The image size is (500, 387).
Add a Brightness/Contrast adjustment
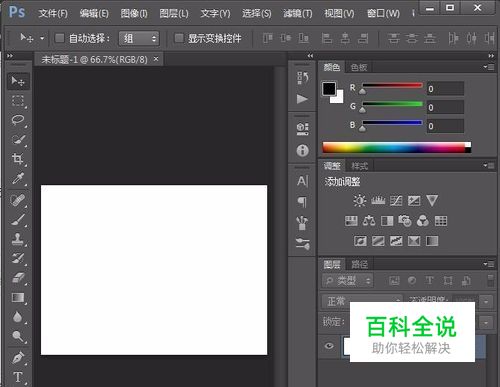coord(360,201)
